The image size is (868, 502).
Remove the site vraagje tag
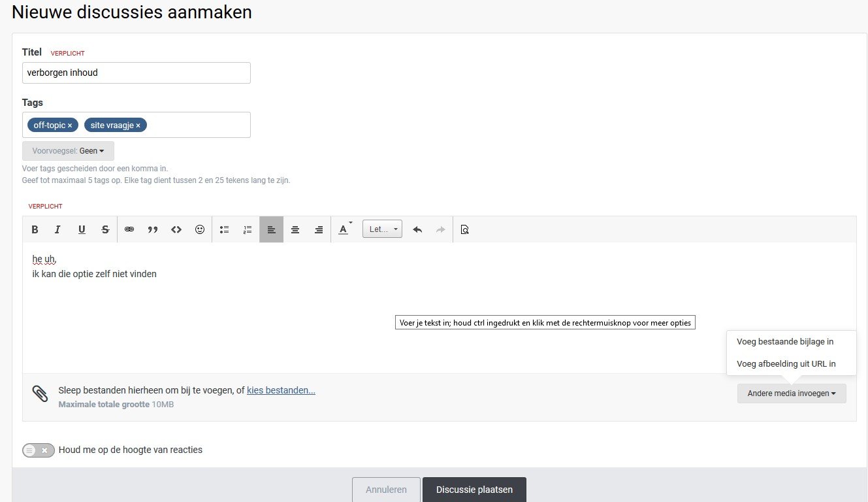[x=138, y=125]
